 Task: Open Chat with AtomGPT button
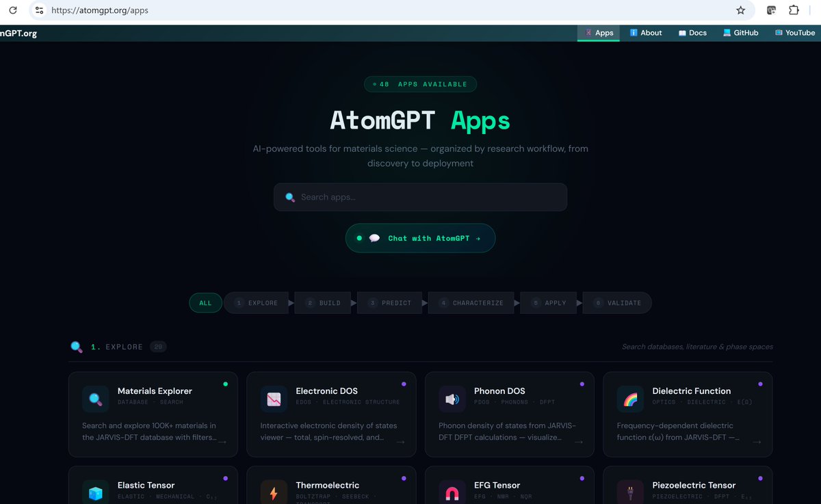pos(420,238)
